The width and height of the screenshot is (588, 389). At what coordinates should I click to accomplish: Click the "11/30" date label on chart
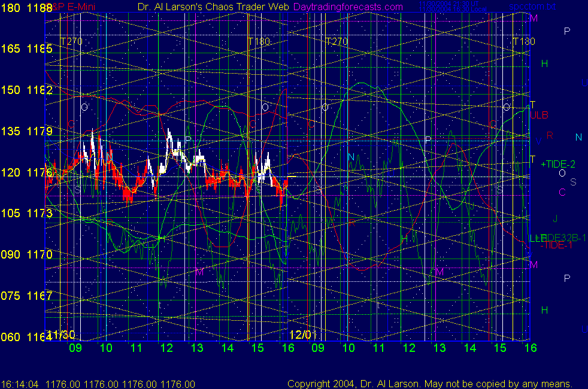[x=60, y=335]
